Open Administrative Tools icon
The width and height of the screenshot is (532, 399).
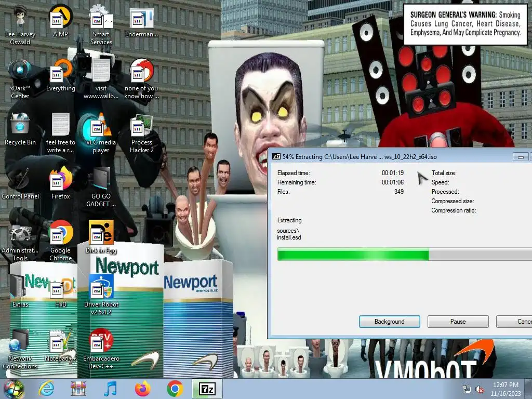tap(20, 241)
